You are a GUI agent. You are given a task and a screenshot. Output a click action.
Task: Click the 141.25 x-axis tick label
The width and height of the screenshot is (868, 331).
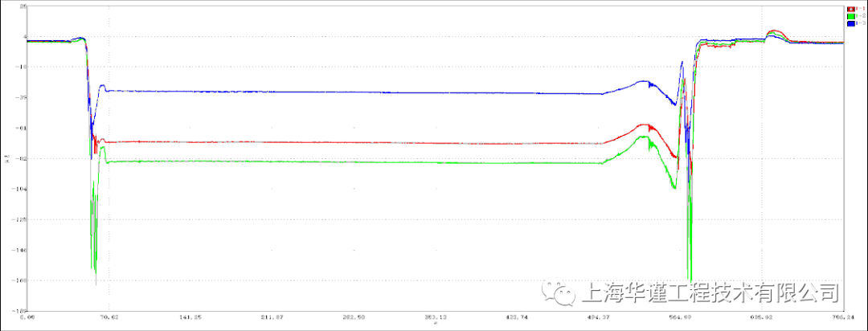tap(190, 317)
